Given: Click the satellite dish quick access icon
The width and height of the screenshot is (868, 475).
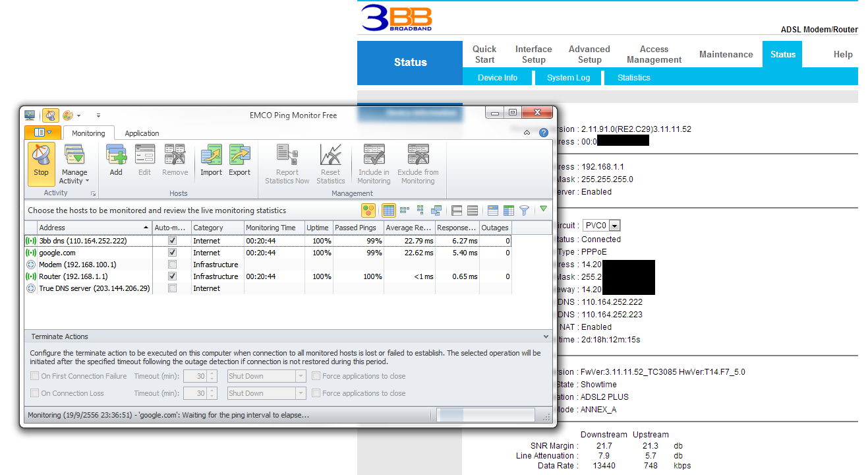Looking at the screenshot, I should pos(51,115).
